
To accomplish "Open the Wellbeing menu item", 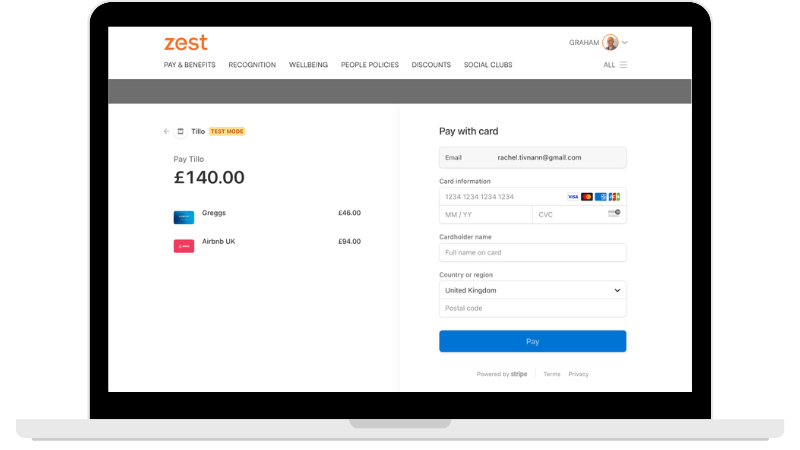I will [x=308, y=65].
